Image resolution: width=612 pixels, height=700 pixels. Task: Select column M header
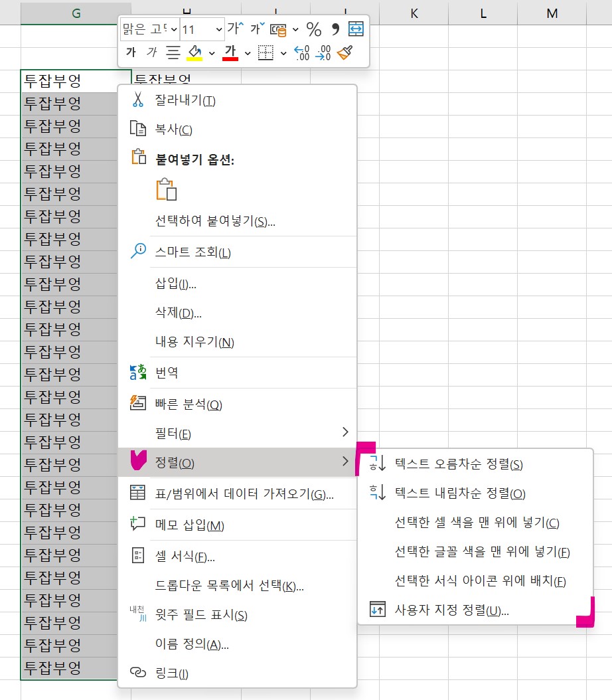pyautogui.click(x=552, y=13)
